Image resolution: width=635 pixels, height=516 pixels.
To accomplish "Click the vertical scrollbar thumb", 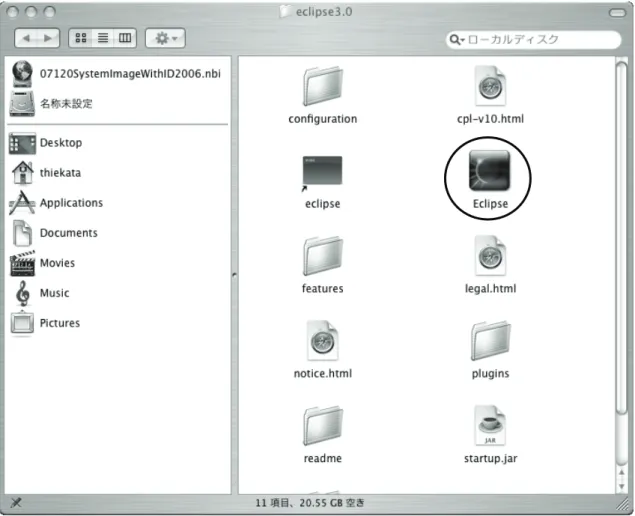I will [621, 238].
